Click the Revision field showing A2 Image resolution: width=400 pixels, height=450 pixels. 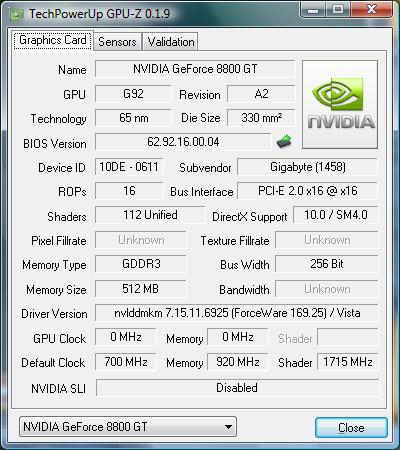(x=261, y=94)
